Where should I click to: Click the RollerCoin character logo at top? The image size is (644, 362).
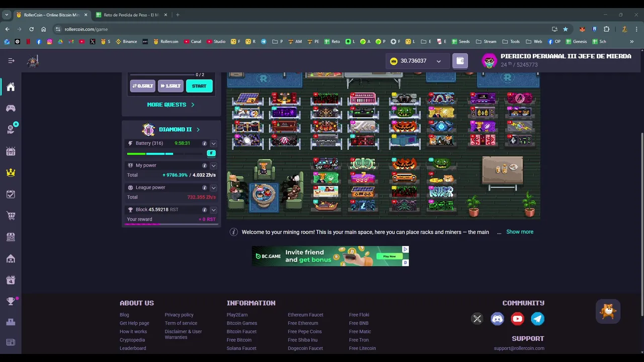point(33,61)
